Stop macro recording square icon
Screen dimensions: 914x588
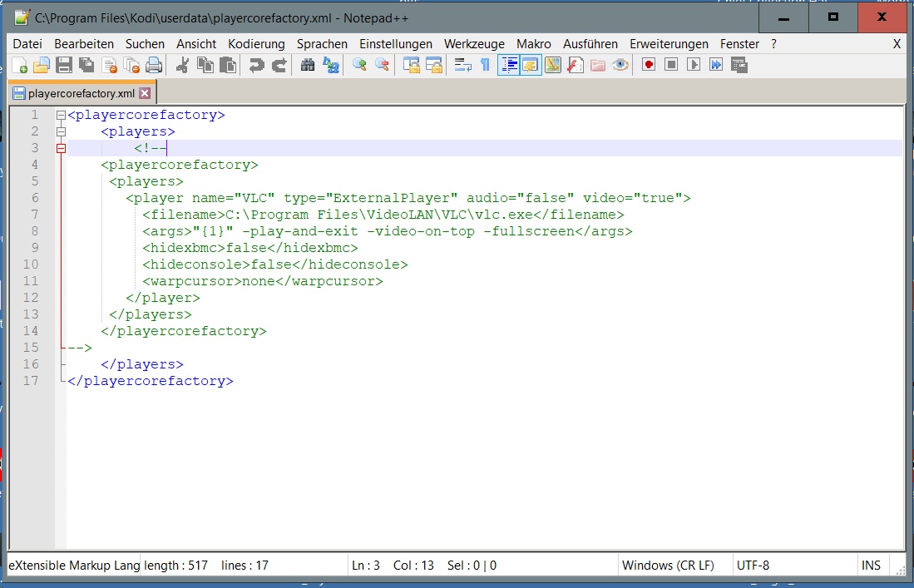tap(671, 65)
